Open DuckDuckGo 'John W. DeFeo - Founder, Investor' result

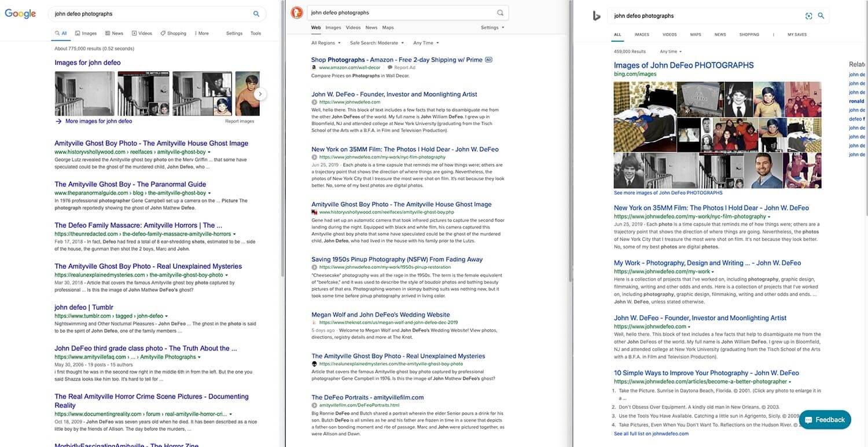pos(394,94)
